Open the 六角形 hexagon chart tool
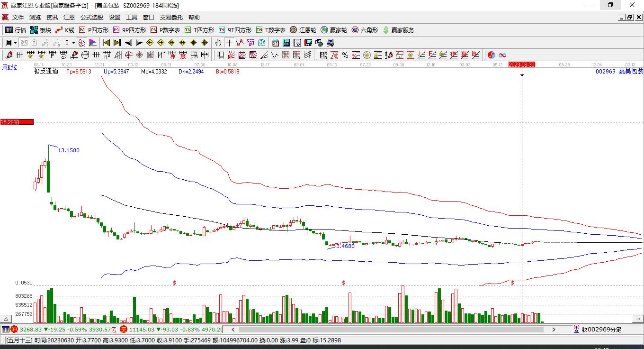 point(365,30)
